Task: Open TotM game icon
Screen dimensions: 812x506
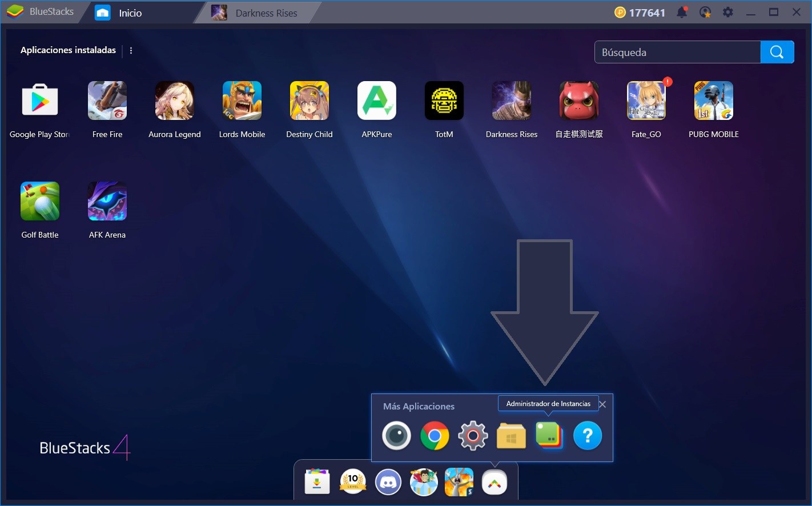Action: pyautogui.click(x=444, y=101)
